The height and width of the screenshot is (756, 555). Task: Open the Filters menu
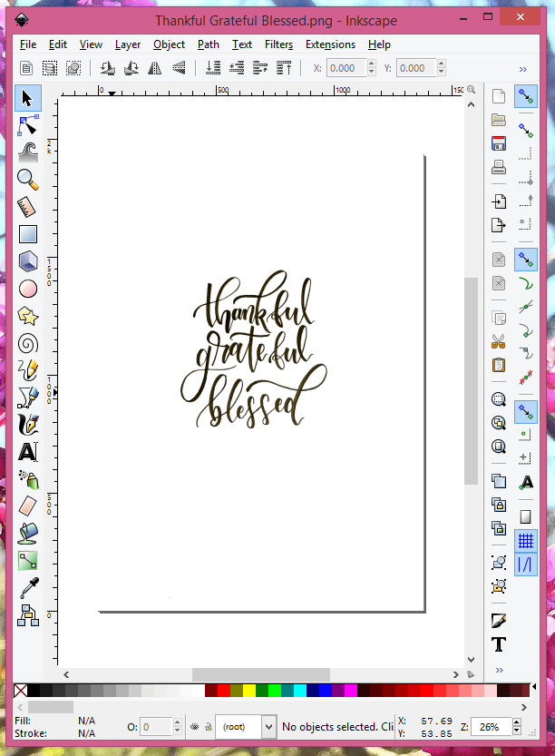(x=279, y=44)
